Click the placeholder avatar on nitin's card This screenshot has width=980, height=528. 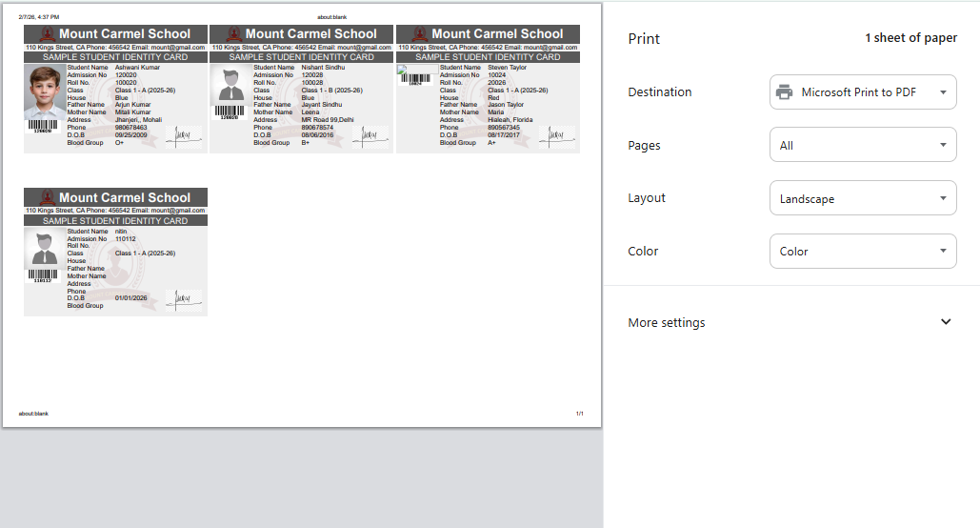[x=44, y=249]
